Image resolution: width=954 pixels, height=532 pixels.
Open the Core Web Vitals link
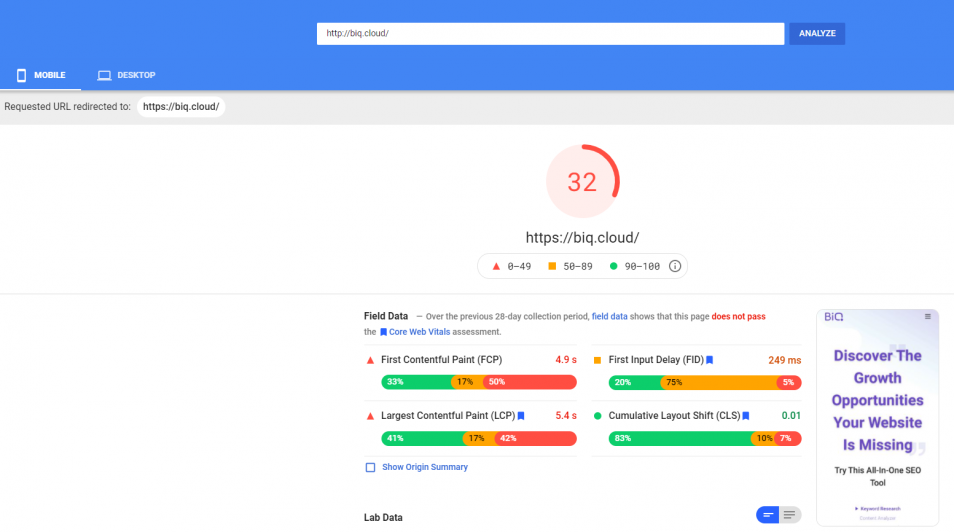click(419, 332)
